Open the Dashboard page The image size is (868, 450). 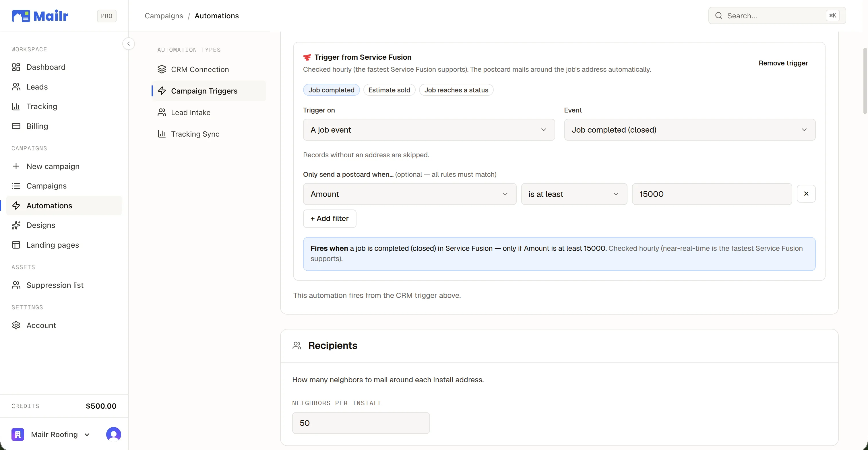[x=64, y=67]
